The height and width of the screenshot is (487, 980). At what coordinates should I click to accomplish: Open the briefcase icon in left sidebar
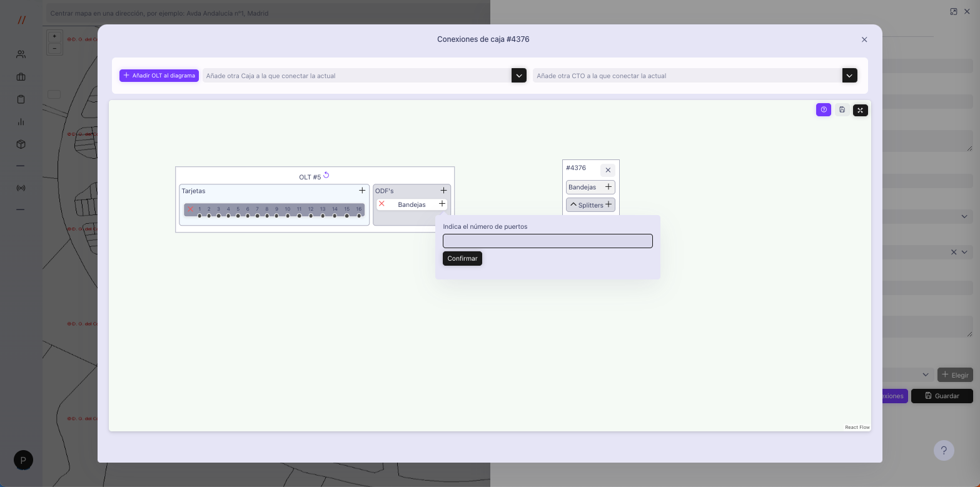(x=21, y=77)
